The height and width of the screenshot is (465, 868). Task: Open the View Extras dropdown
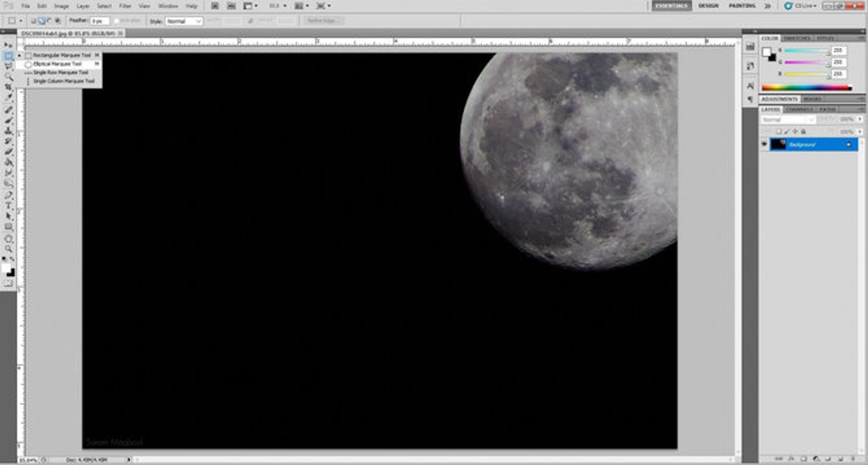coord(251,6)
